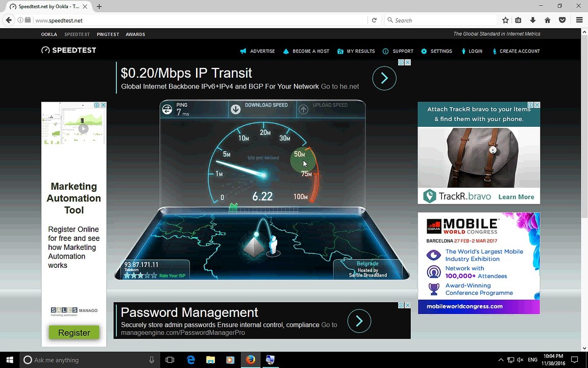Open the Windows Start menu
The height and width of the screenshot is (368, 588).
click(9, 360)
